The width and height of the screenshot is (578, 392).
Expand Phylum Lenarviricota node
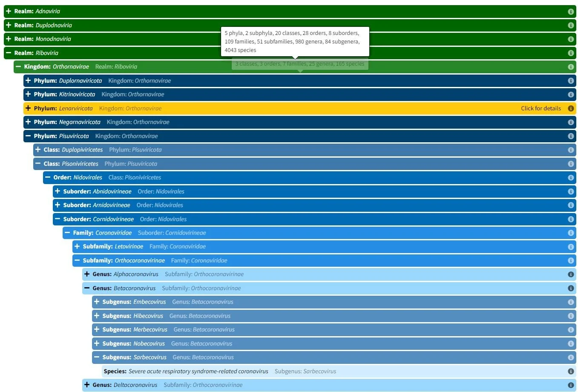pos(28,108)
